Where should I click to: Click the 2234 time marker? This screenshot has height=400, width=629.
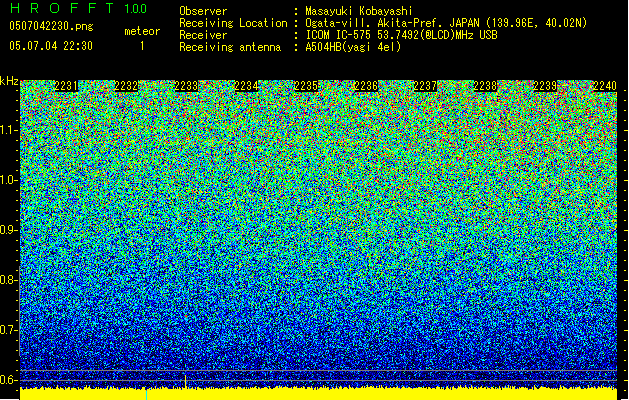click(246, 86)
